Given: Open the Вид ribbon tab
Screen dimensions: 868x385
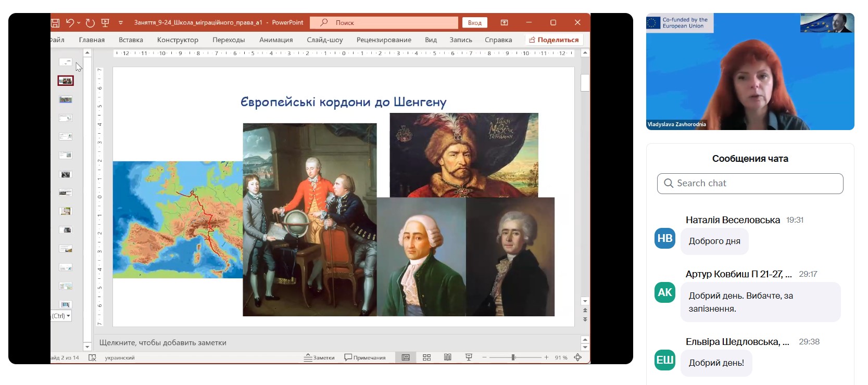Looking at the screenshot, I should click(x=431, y=40).
